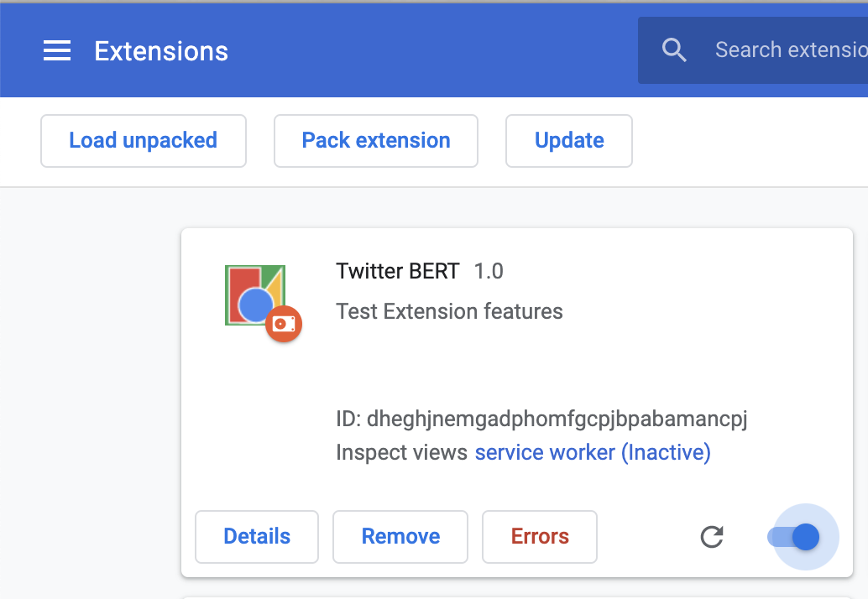The image size is (868, 599).
Task: Reload the Twitter BERT extension
Action: 712,537
